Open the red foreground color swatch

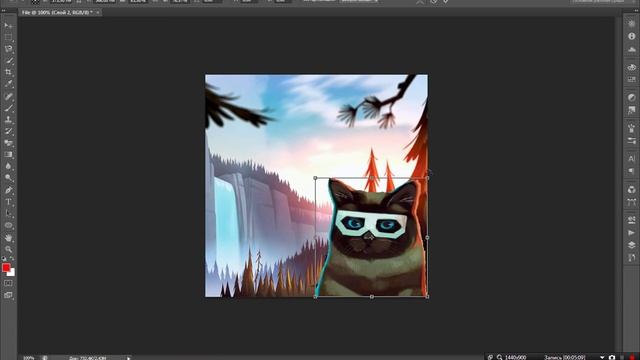(x=6, y=267)
